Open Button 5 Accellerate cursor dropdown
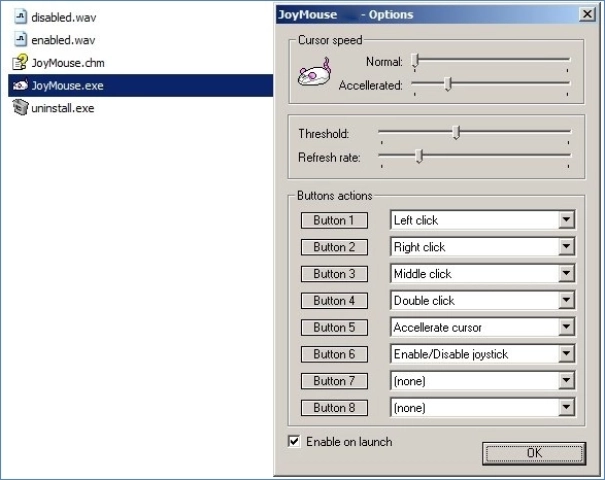Screen dimensions: 605x480 [x=566, y=327]
